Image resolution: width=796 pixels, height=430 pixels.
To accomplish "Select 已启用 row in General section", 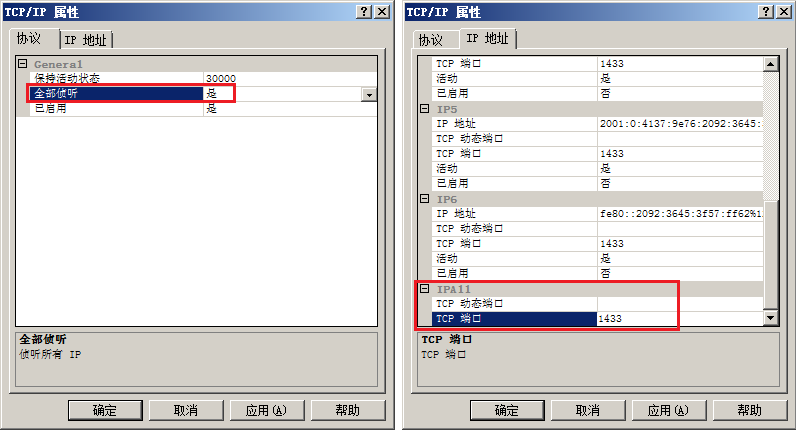I will tap(196, 108).
